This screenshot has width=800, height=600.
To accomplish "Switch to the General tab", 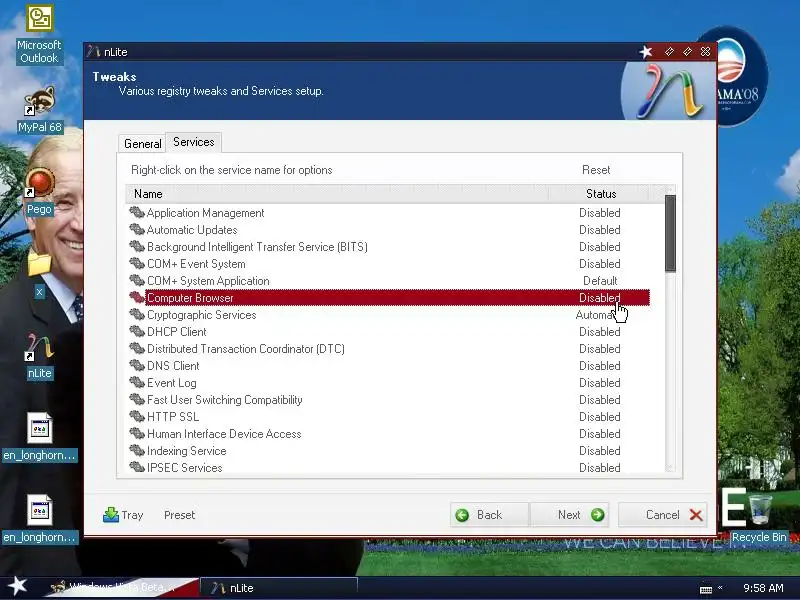I will click(x=142, y=144).
